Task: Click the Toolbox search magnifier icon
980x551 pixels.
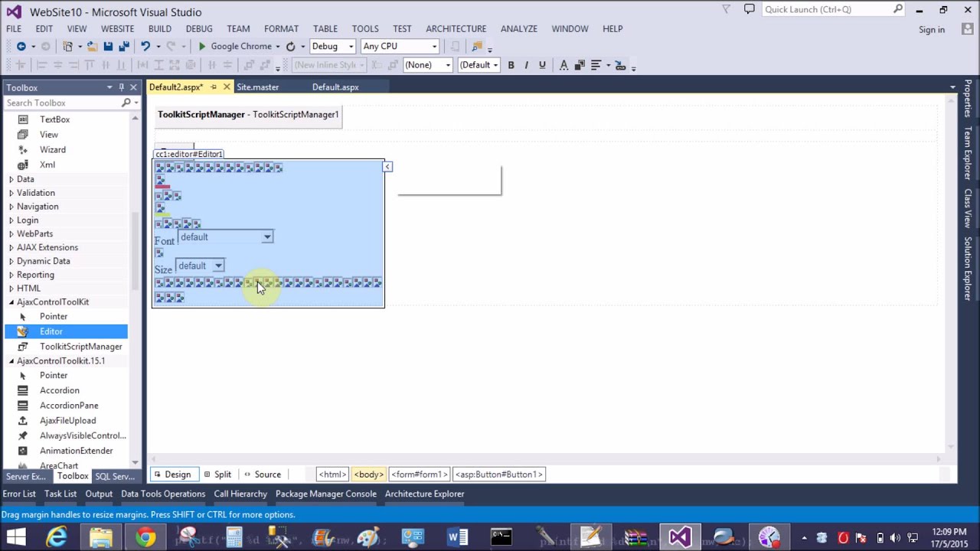Action: pos(126,103)
